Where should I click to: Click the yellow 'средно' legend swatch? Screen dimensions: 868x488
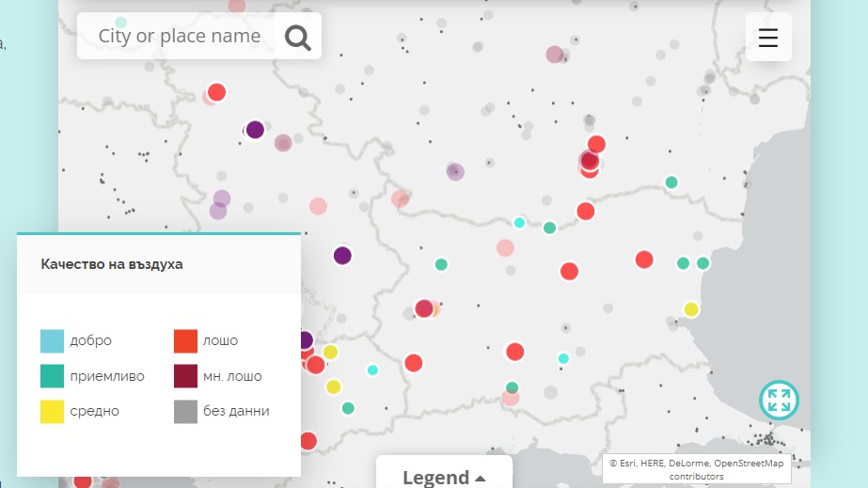(x=52, y=411)
